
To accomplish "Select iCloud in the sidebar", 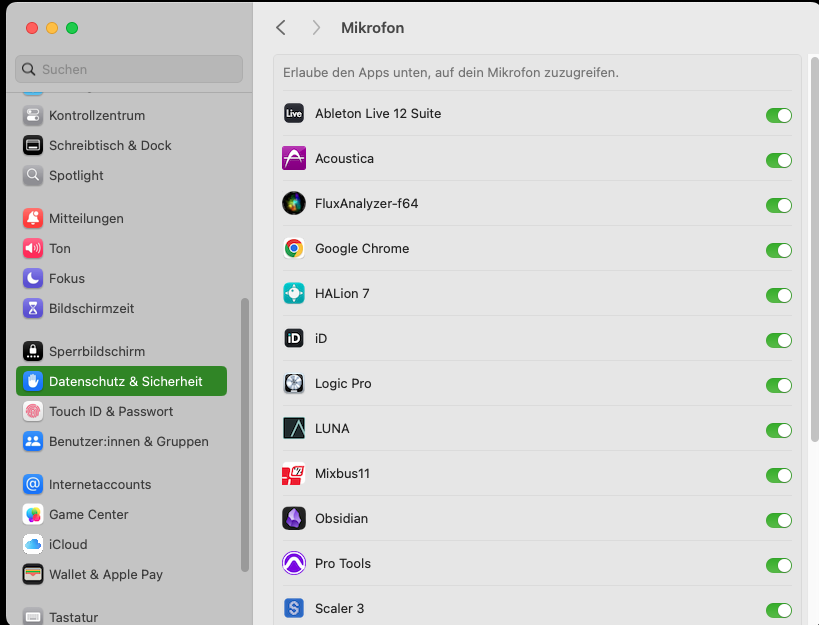I will tap(121, 544).
